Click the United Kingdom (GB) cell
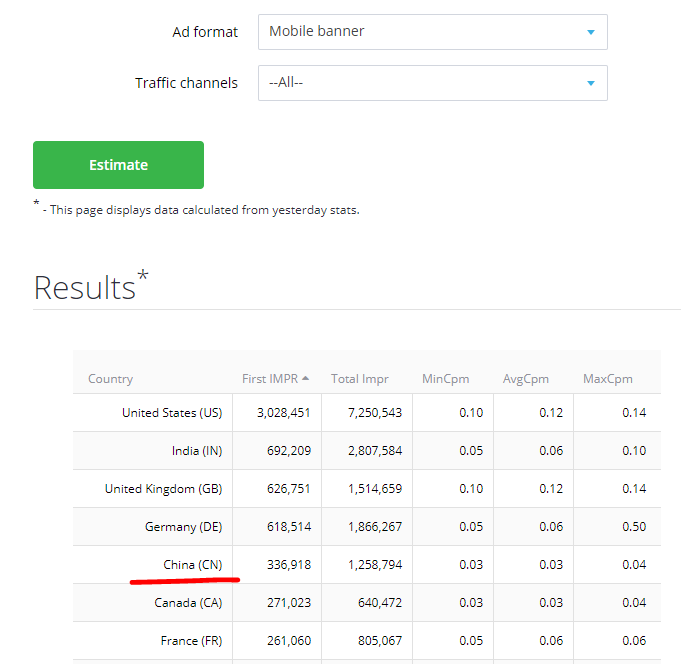 163,489
